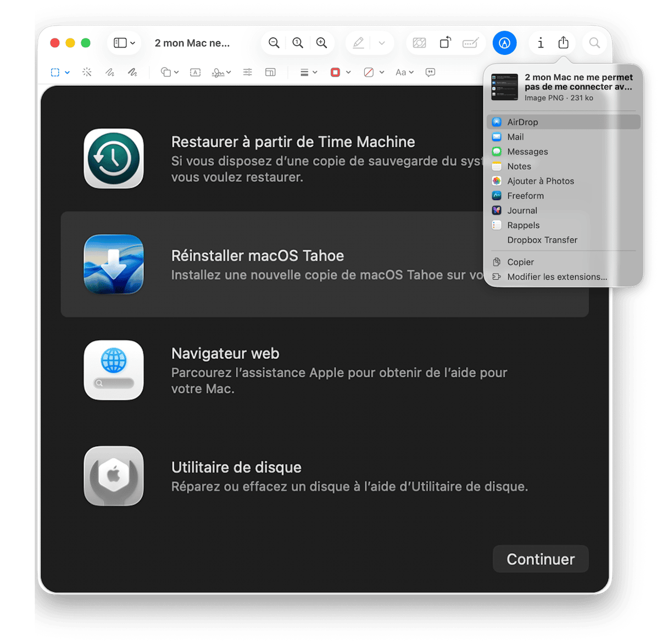Click the actual size zoom icon
The width and height of the screenshot is (668, 644).
coord(298,43)
